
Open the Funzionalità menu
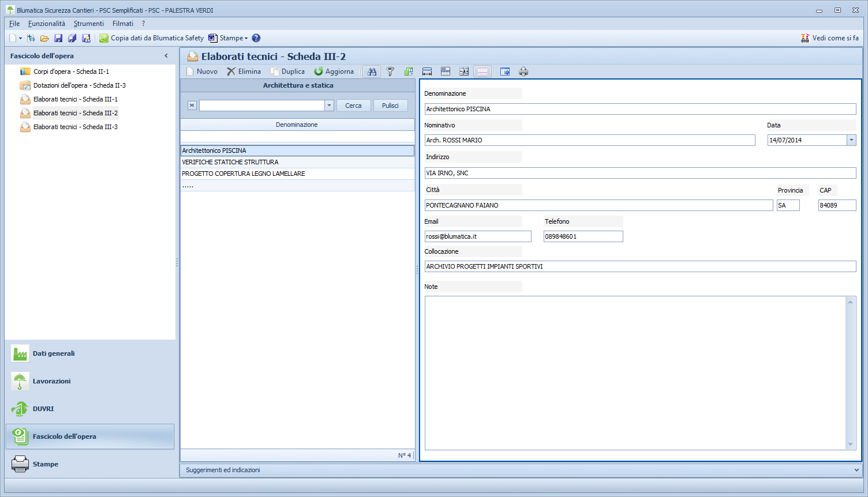47,24
